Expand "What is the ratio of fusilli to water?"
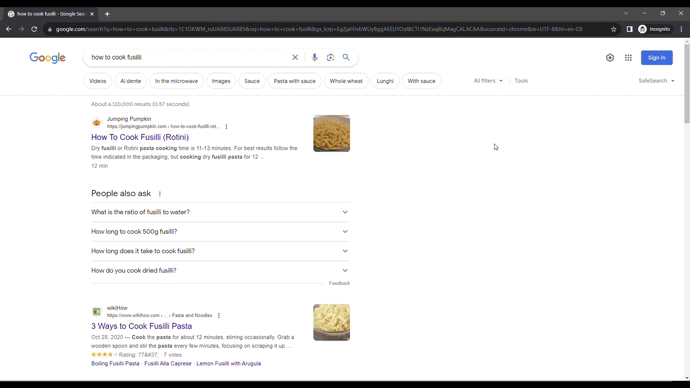Screen dimensions: 690x388 tap(220, 212)
